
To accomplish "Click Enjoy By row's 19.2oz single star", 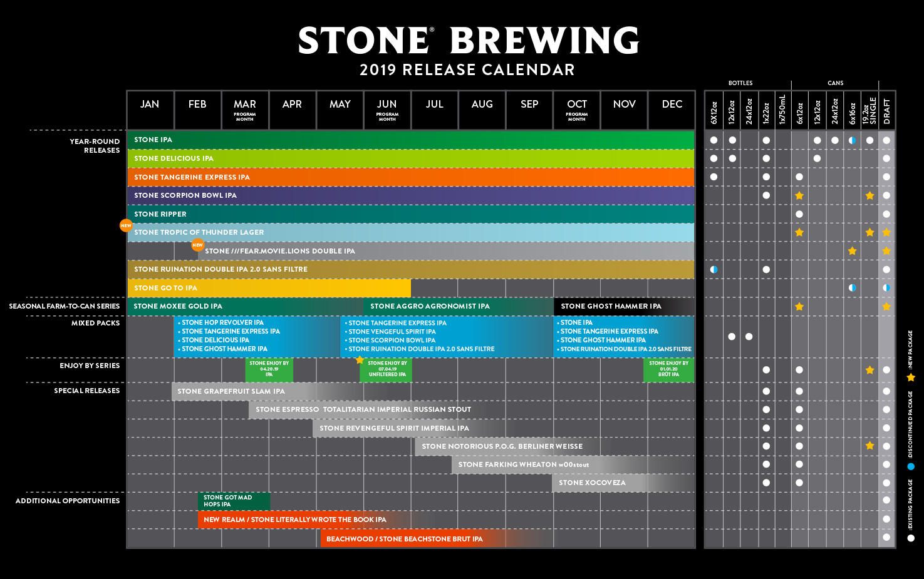I will coord(869,370).
